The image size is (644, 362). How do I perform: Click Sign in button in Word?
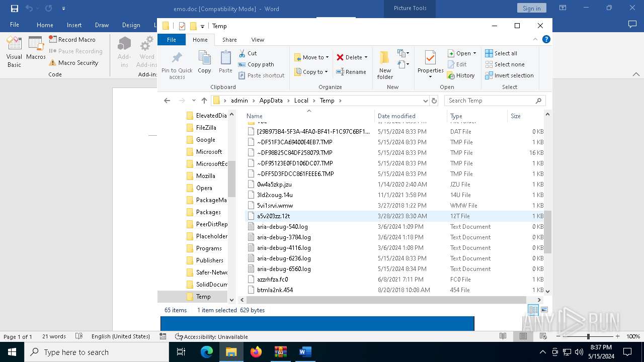coord(531,8)
